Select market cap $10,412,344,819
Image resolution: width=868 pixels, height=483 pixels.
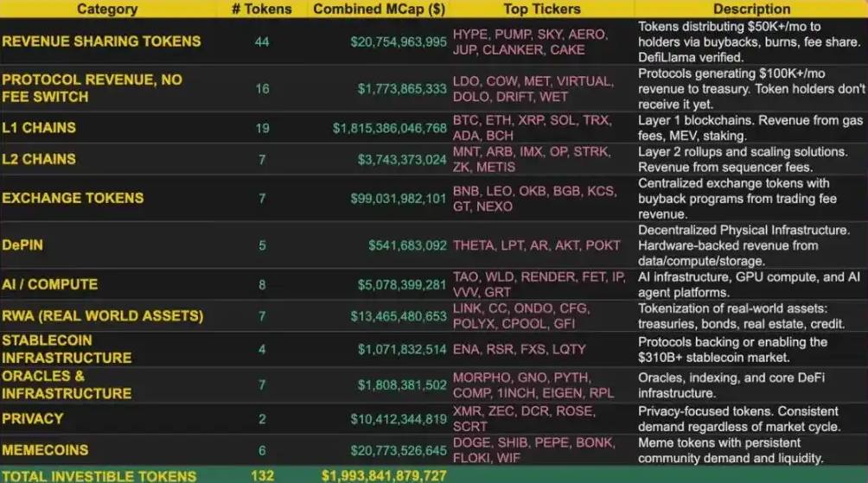pyautogui.click(x=399, y=419)
